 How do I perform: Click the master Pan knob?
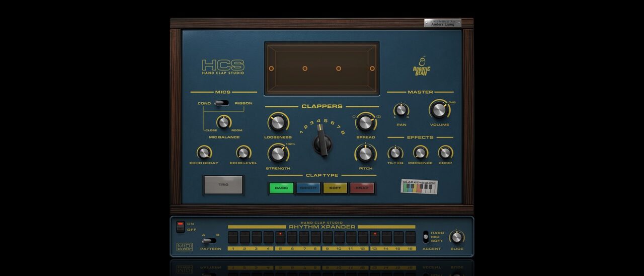[x=401, y=110]
